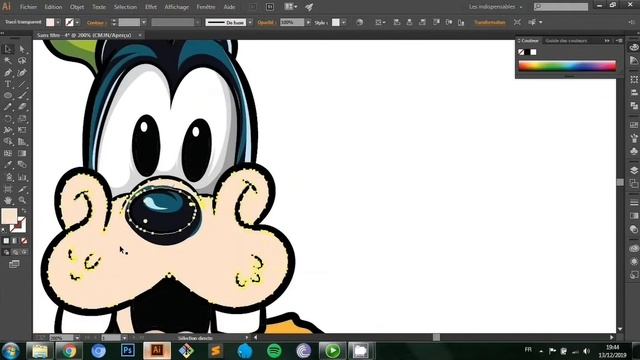Select the Mesh tool
The width and height of the screenshot is (640, 360).
coord(8,153)
